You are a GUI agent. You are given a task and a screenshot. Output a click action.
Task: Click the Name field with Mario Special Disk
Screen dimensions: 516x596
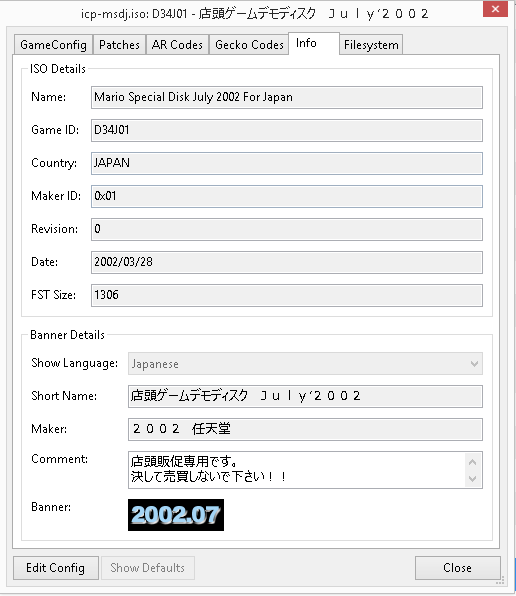click(x=287, y=97)
